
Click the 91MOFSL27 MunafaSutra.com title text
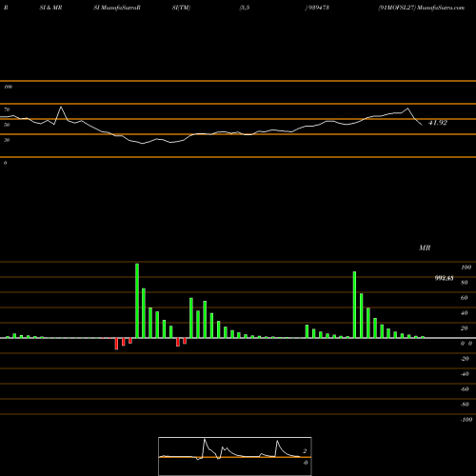[x=422, y=8]
